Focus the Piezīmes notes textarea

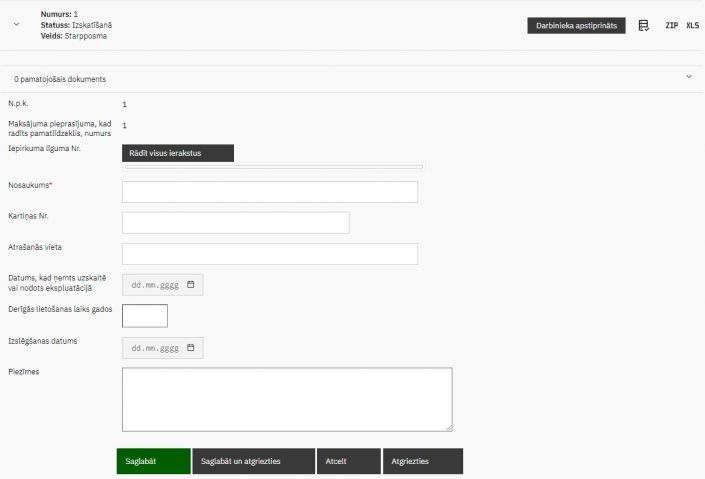pyautogui.click(x=286, y=399)
